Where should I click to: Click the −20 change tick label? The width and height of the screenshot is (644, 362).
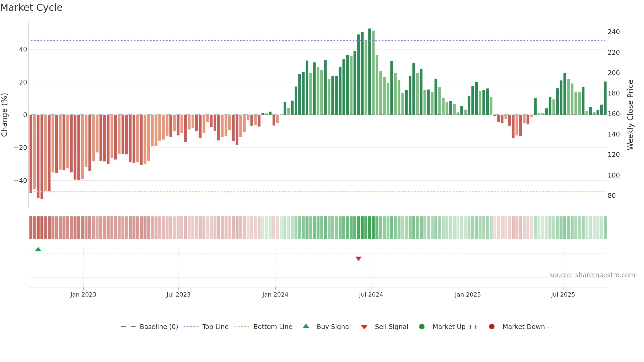click(20, 148)
